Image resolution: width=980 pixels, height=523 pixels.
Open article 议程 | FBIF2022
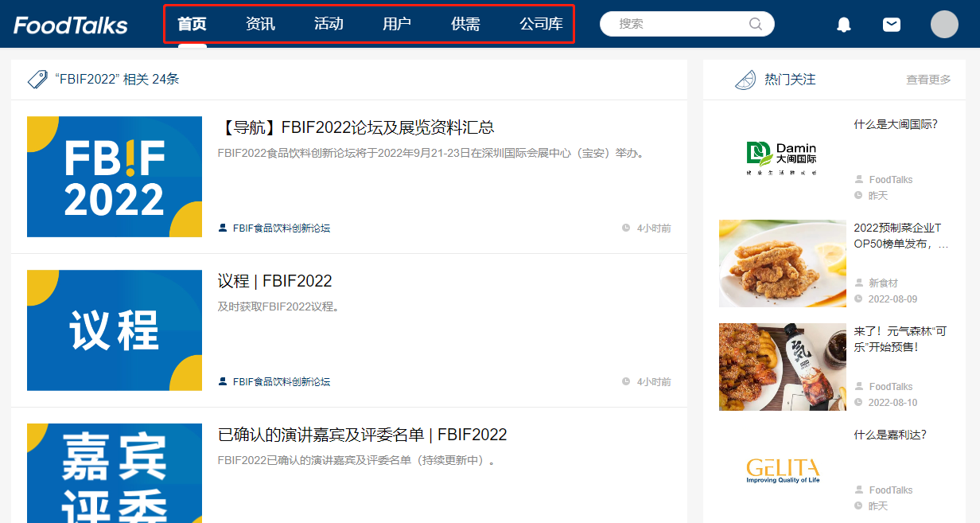click(274, 281)
